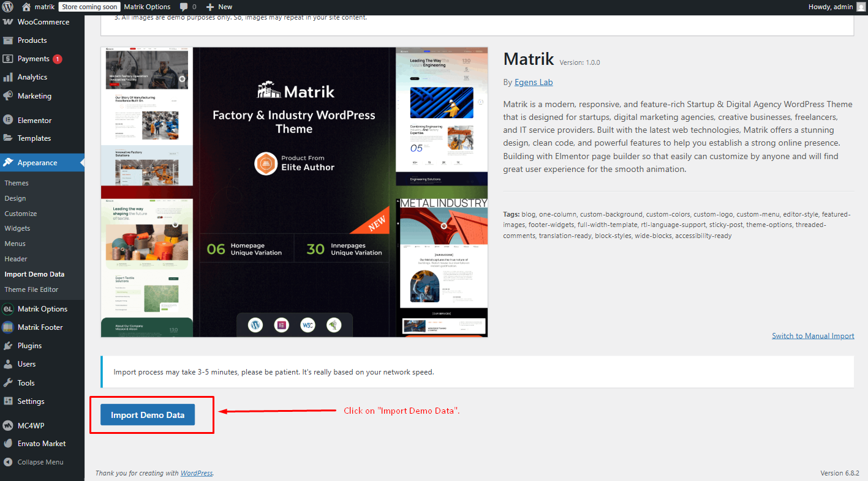Click the MC4WP mailchimp icon

tap(8, 426)
